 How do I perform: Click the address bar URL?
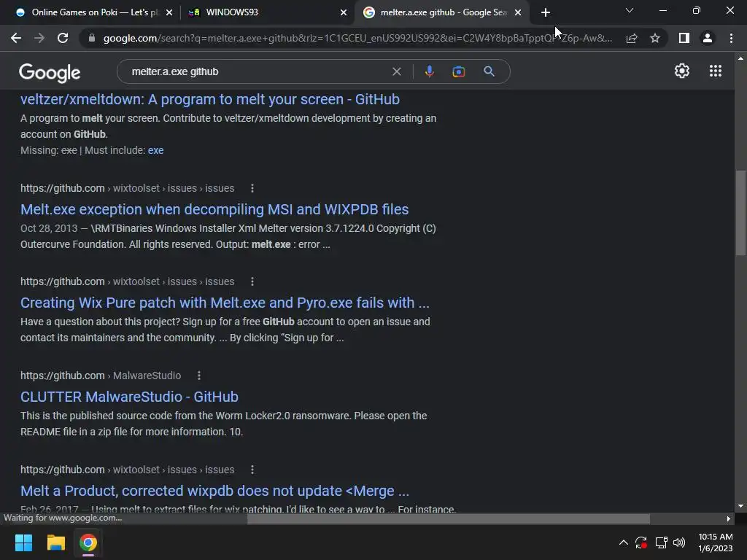[x=357, y=38]
